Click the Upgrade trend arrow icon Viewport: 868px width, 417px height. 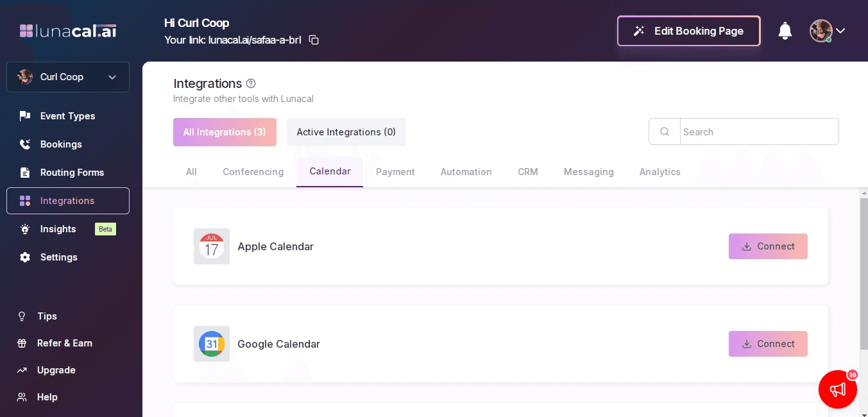[22, 370]
